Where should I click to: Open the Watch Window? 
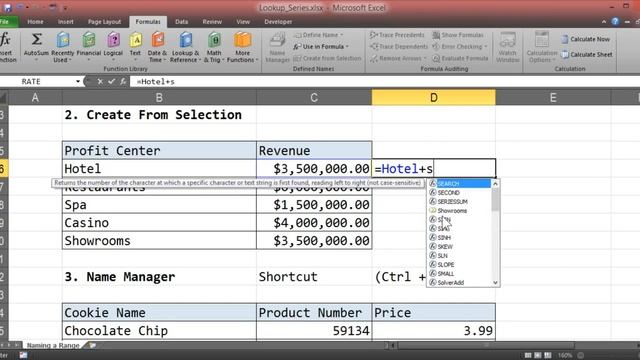507,47
